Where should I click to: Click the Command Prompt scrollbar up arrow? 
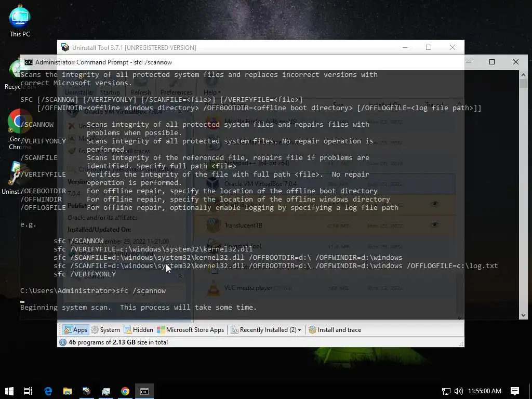tap(523, 75)
